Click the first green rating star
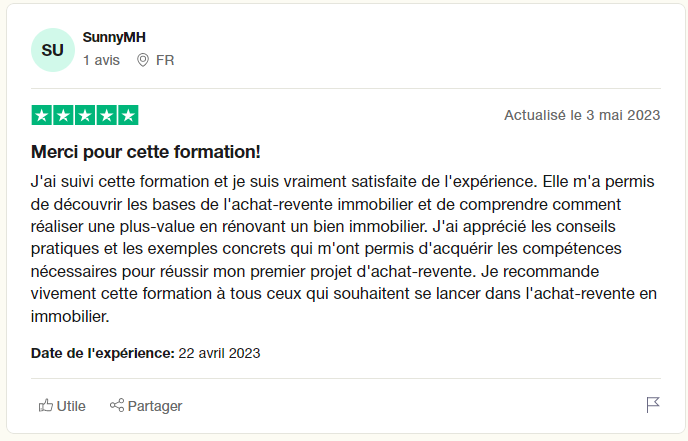Screen dimensions: 688x441 tap(42, 115)
